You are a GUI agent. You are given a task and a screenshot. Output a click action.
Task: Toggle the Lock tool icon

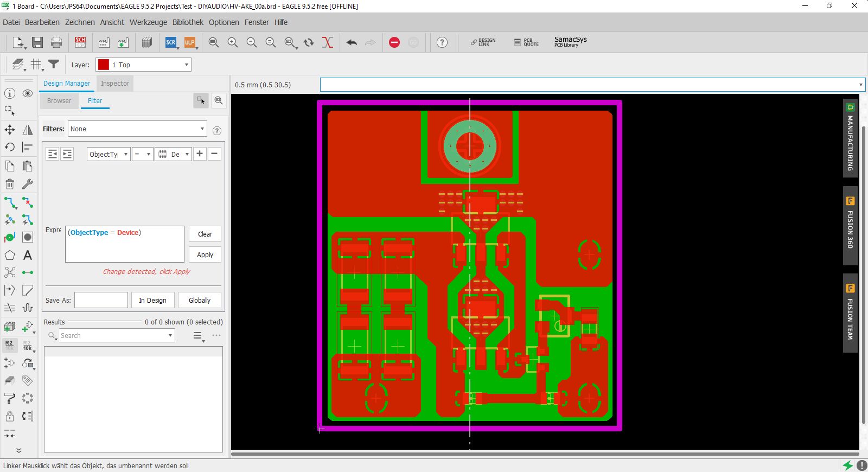click(x=10, y=416)
